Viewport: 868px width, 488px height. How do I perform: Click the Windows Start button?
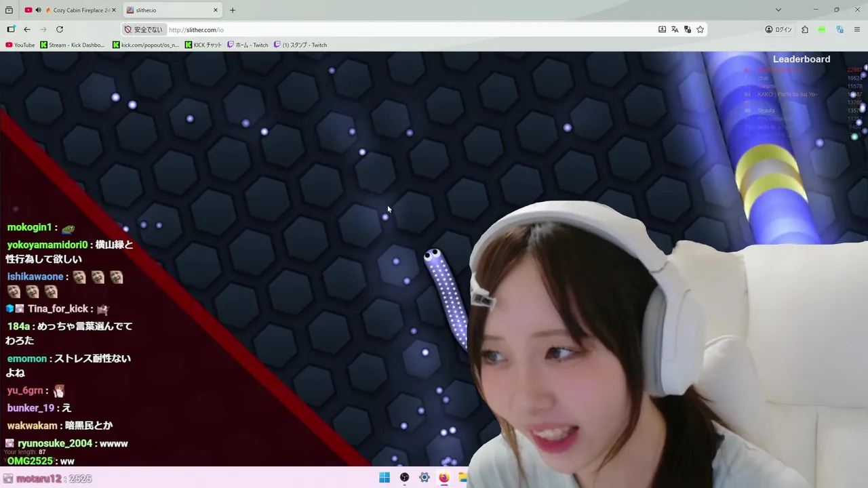(x=384, y=478)
